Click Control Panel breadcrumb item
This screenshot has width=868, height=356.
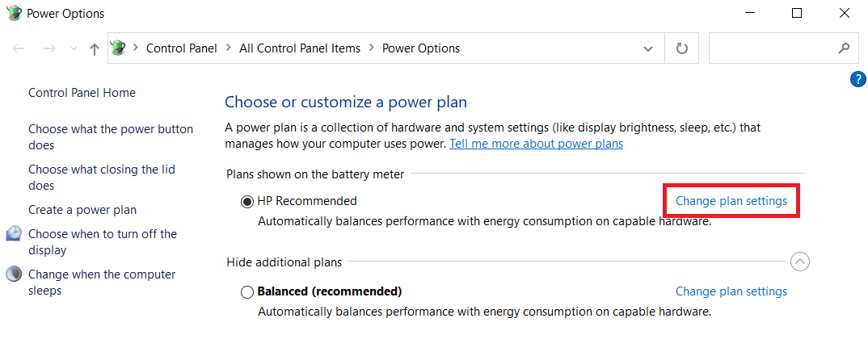click(182, 48)
